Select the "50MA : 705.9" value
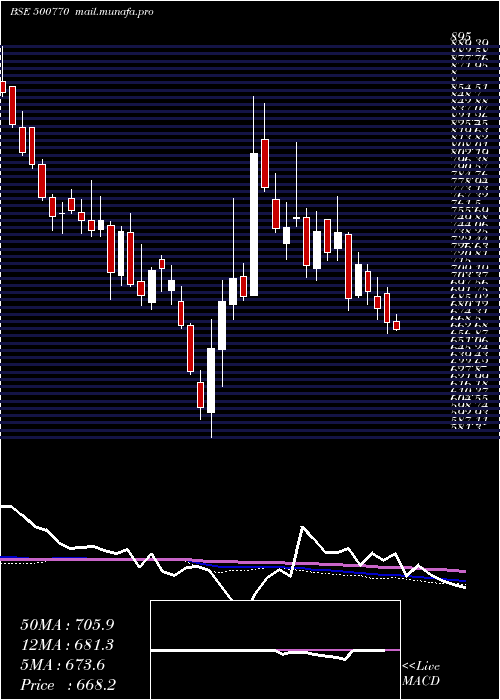 click(68, 625)
